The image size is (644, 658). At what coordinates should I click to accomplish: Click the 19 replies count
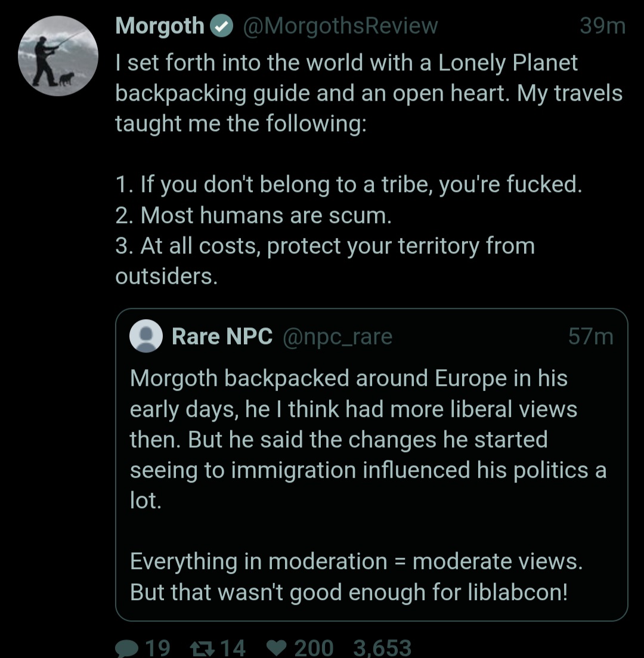(158, 648)
